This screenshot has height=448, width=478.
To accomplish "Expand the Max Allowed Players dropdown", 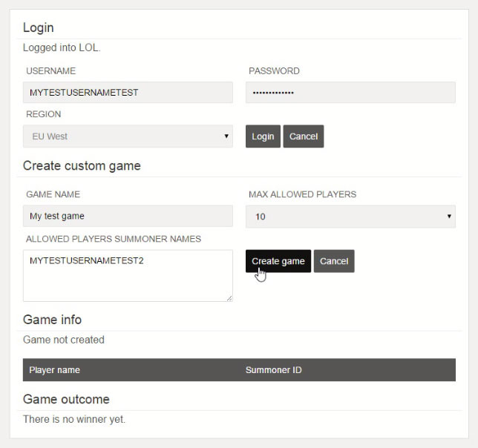I will pyautogui.click(x=350, y=217).
